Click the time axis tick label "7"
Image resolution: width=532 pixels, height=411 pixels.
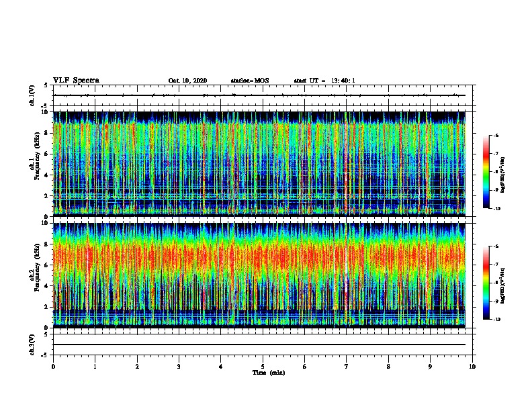pyautogui.click(x=347, y=366)
